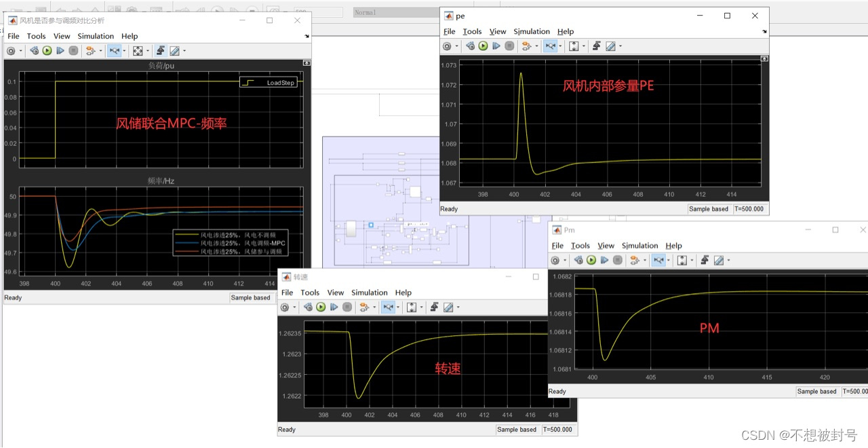Step forward in frequency comparison scope window
868x448 pixels.
(x=60, y=51)
